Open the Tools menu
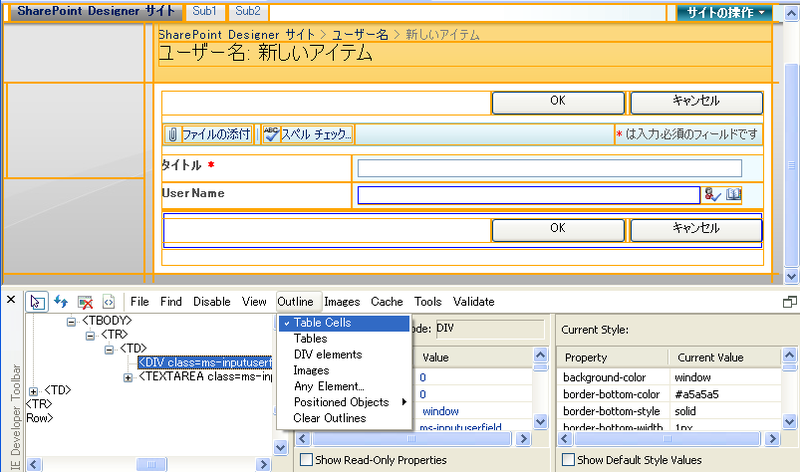 pyautogui.click(x=428, y=302)
